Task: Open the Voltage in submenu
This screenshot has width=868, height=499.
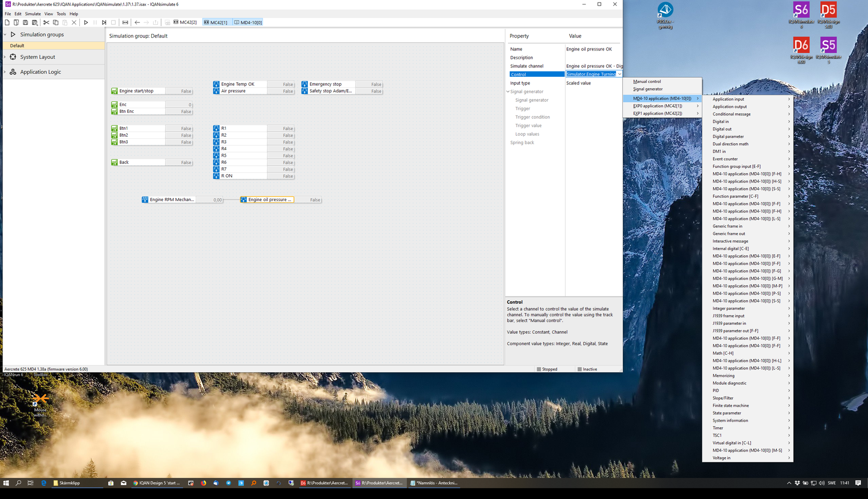Action: point(748,458)
